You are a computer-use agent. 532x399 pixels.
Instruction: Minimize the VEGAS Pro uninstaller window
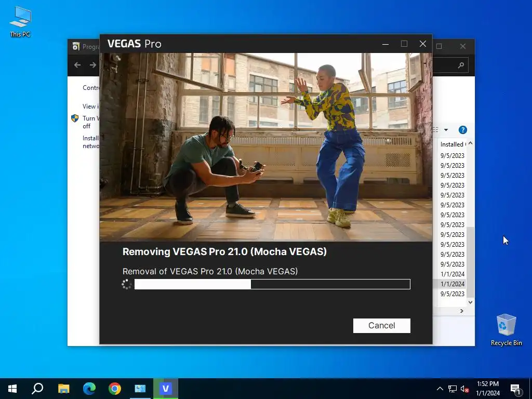pyautogui.click(x=385, y=44)
